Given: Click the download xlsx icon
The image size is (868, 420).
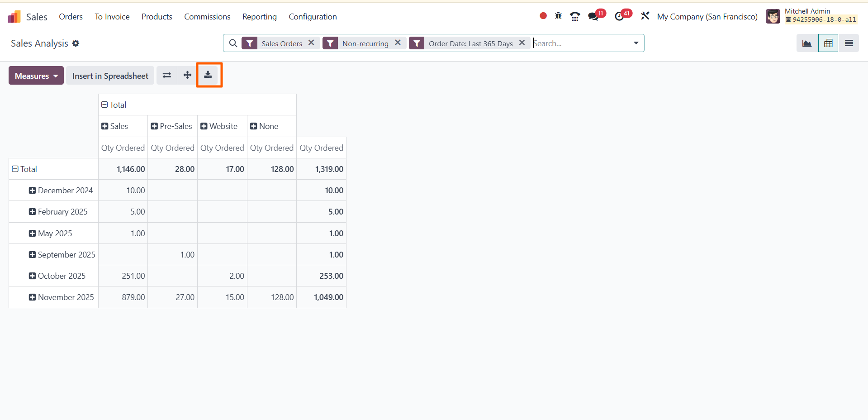Looking at the screenshot, I should tap(208, 75).
